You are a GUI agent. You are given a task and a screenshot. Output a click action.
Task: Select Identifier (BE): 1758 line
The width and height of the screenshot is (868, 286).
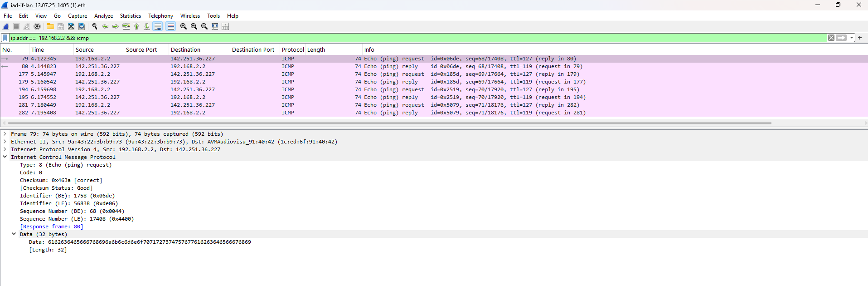coord(68,196)
